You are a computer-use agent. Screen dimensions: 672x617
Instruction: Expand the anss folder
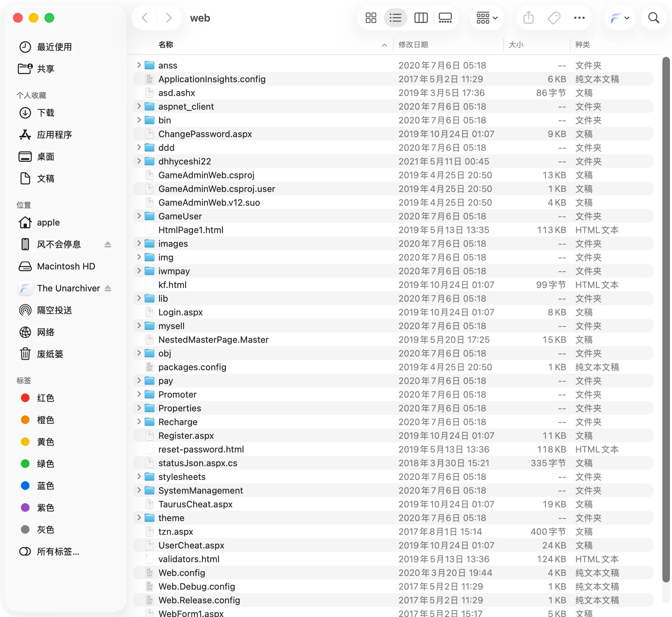139,65
